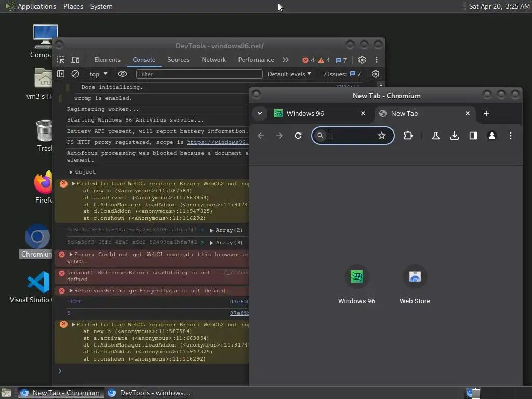Screen dimensions: 532x399
Task: Open Chromium's three-dot main menu
Action: [x=511, y=136]
